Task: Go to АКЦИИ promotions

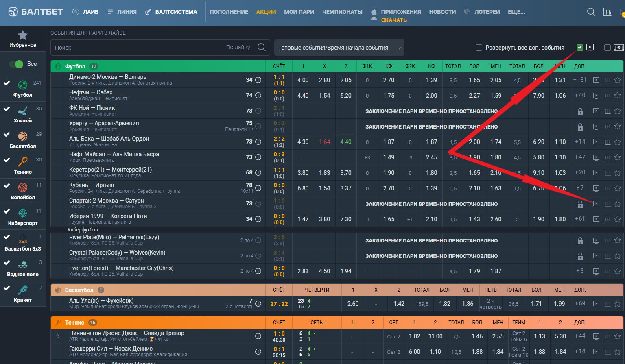Action: tap(266, 12)
